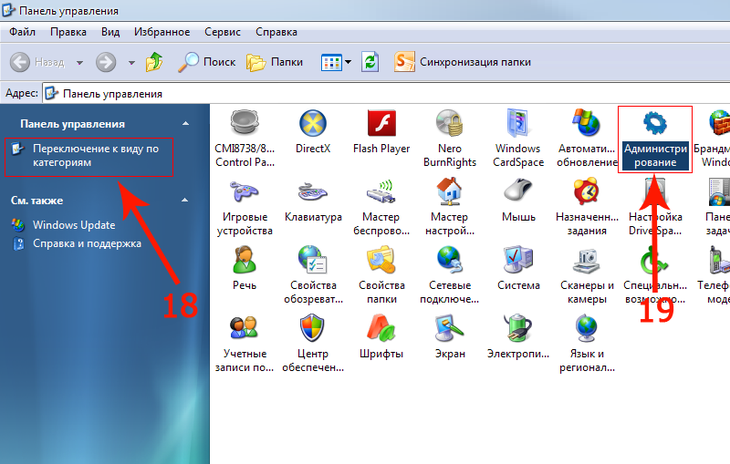Viewport: 730px width, 464px height.
Task: Open the Windows Update link
Action: (74, 225)
